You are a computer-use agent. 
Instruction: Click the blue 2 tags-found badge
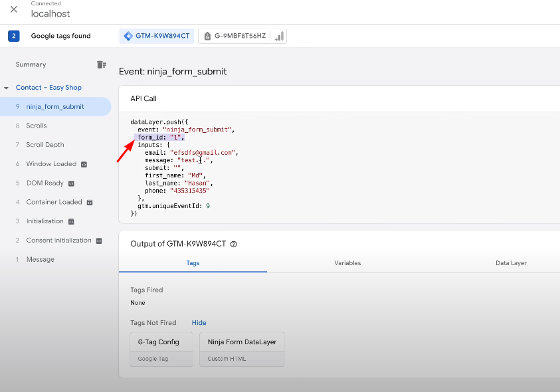13,36
